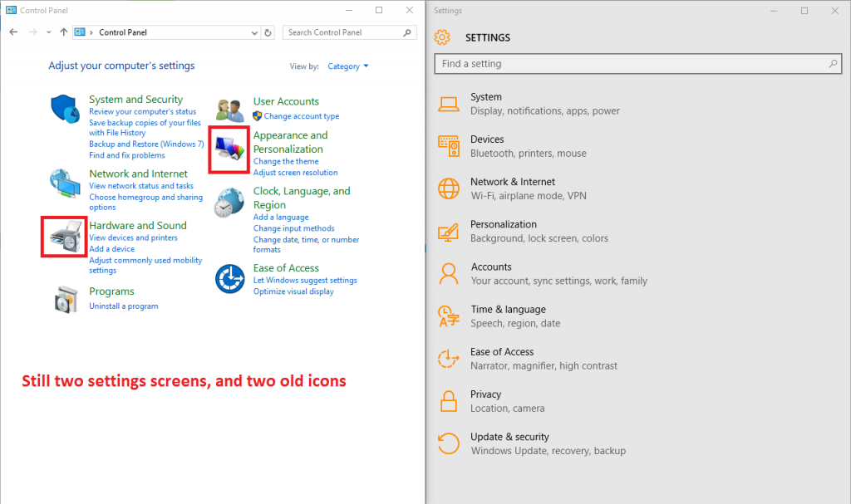Viewport: 851px width, 504px height.
Task: Open the User Accounts category heading
Action: pos(286,101)
